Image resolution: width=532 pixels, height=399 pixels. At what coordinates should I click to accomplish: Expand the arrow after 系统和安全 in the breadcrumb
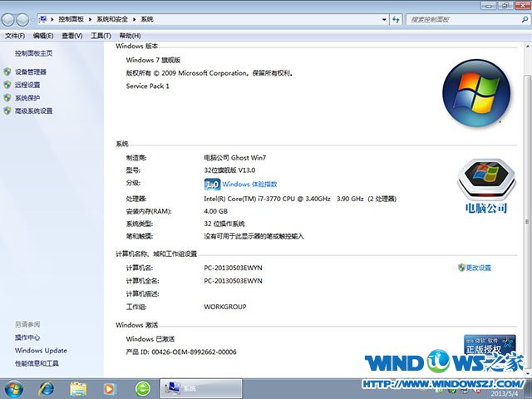135,19
